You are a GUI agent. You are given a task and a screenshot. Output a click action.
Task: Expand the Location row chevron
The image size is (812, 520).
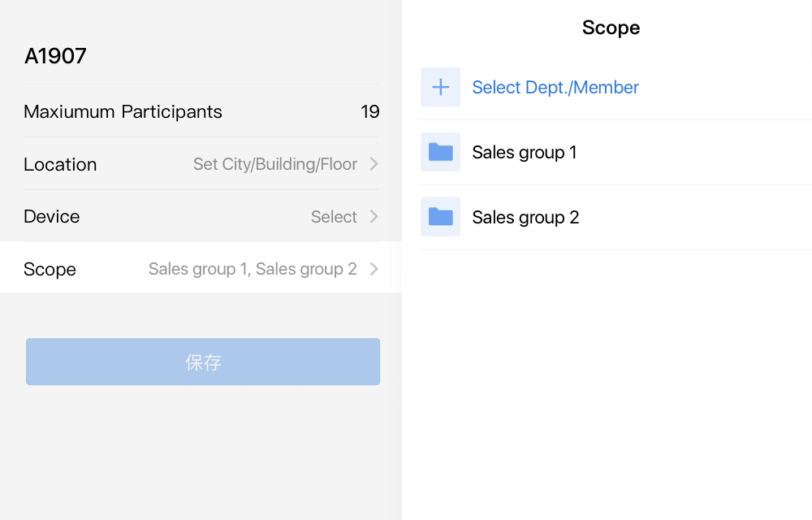[x=374, y=164]
